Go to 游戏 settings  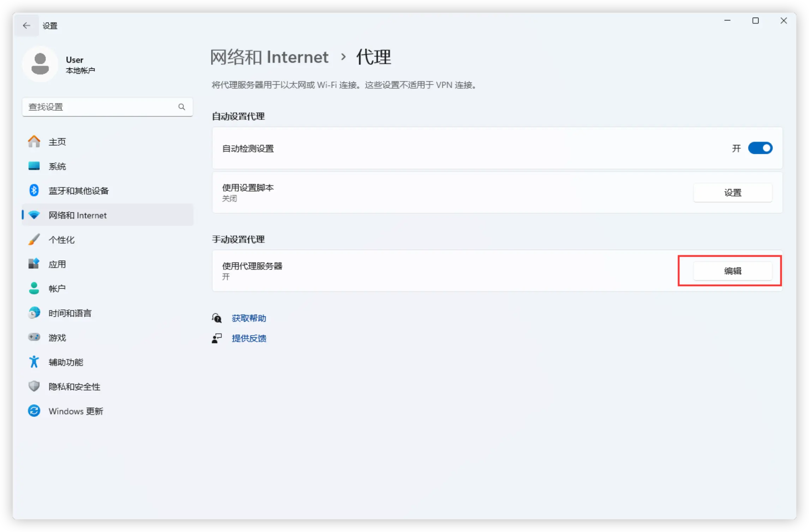[108, 337]
